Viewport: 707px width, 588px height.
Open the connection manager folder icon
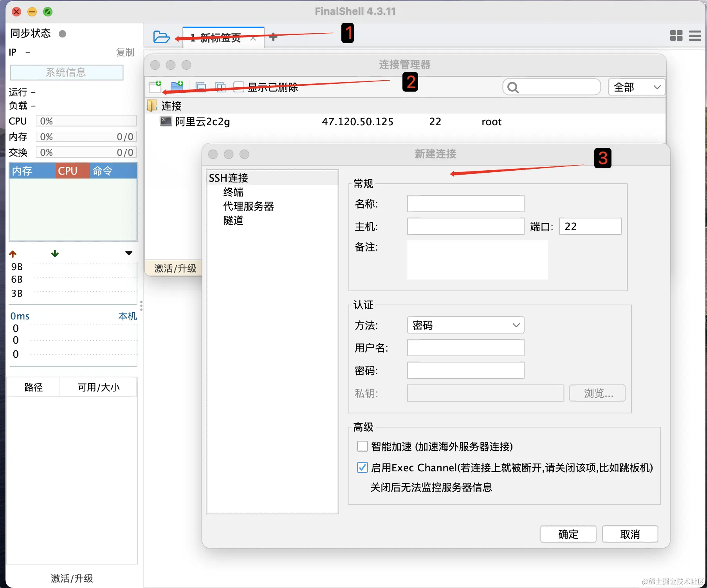pos(161,37)
